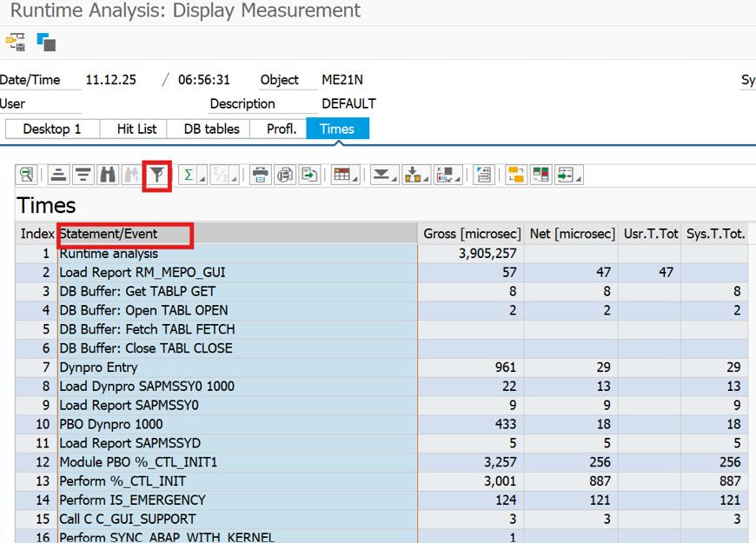Viewport: 756px width, 543px height.
Task: Click the orange hierarchy boxes toolbar icon
Action: (516, 175)
